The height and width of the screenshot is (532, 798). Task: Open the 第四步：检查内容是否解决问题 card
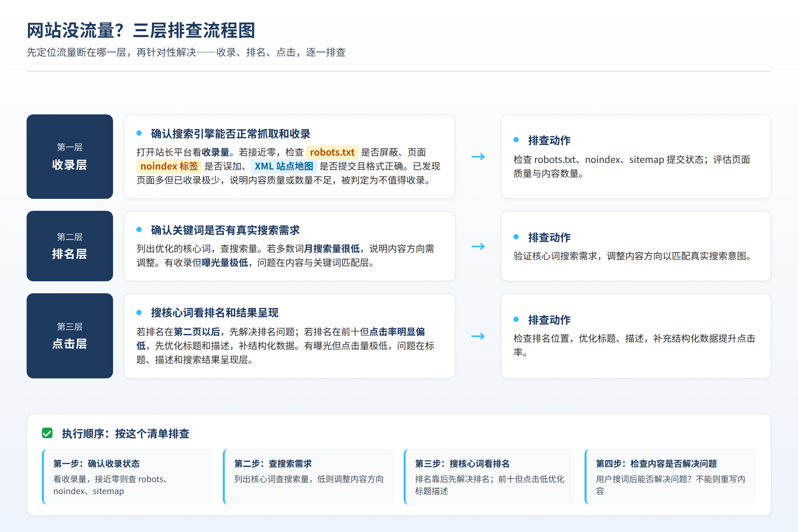pyautogui.click(x=670, y=477)
